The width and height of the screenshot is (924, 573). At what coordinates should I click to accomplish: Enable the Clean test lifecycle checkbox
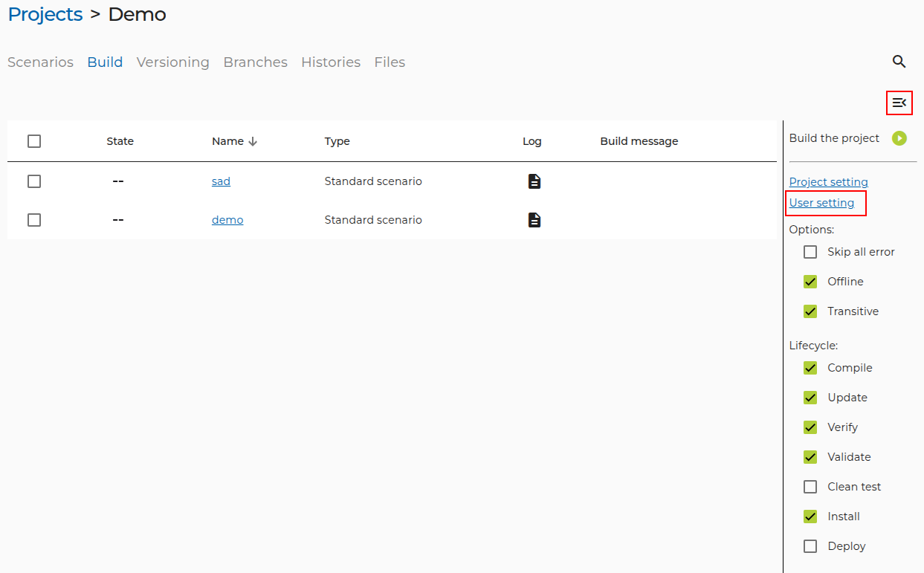810,487
